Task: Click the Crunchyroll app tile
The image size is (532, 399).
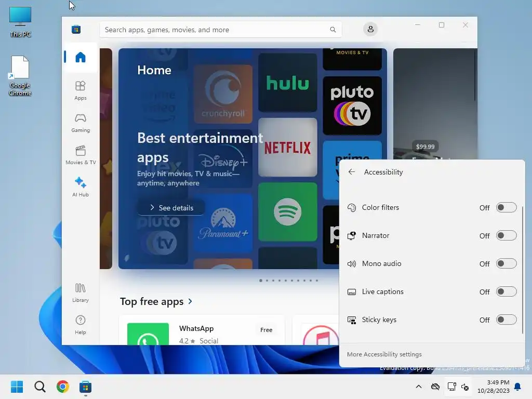Action: coord(223,94)
